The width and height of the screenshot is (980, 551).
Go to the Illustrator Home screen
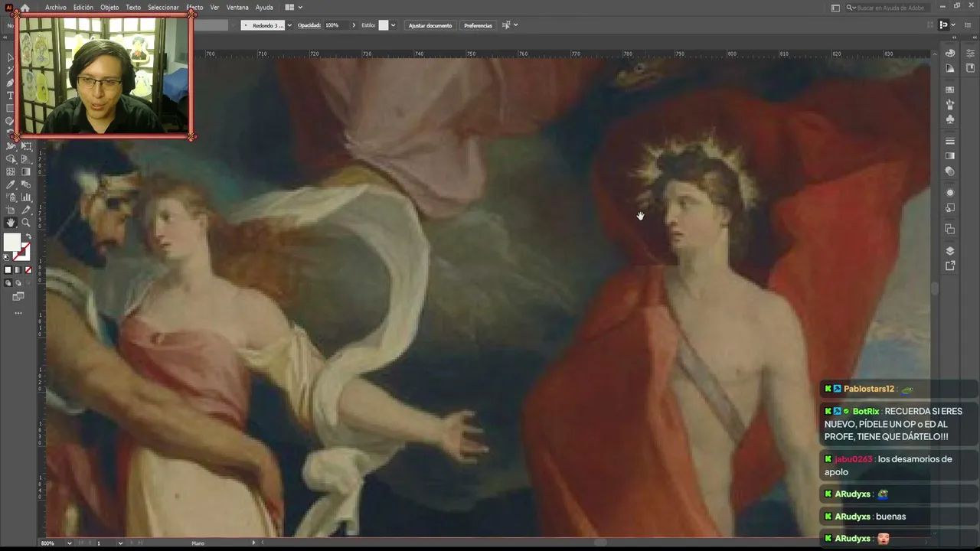[24, 8]
